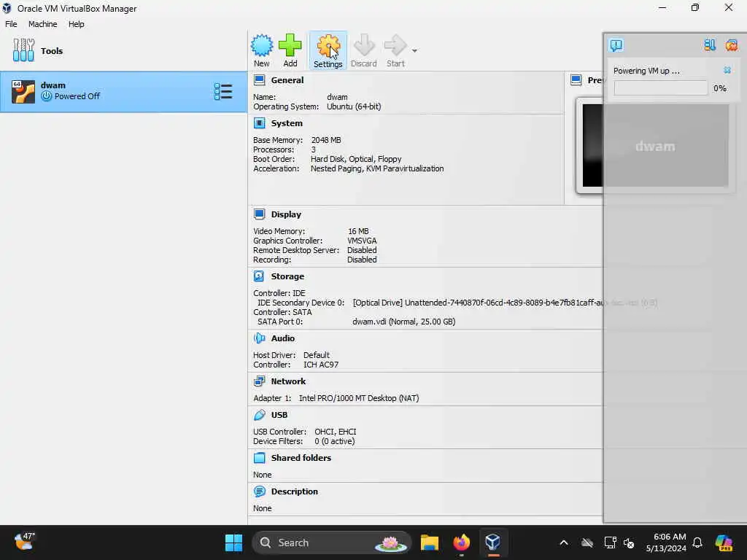Click 'Hard Disk, Optical, Floppy' boot order
Viewport: 747px width, 560px height.
[x=356, y=159]
